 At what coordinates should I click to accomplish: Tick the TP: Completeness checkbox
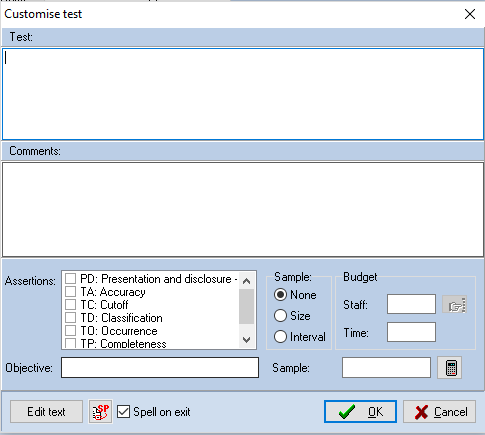click(x=70, y=343)
